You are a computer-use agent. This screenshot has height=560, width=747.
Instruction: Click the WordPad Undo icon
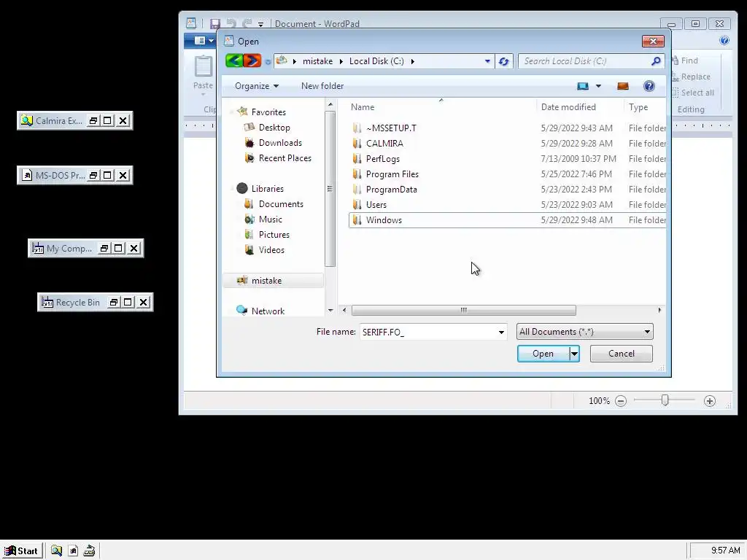[231, 23]
